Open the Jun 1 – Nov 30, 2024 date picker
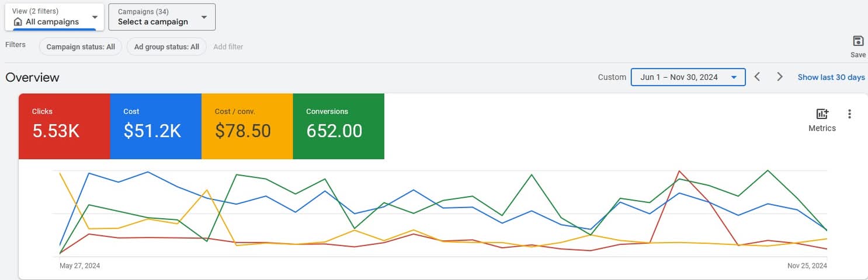Viewport: 868px width, 280px height. pos(688,77)
